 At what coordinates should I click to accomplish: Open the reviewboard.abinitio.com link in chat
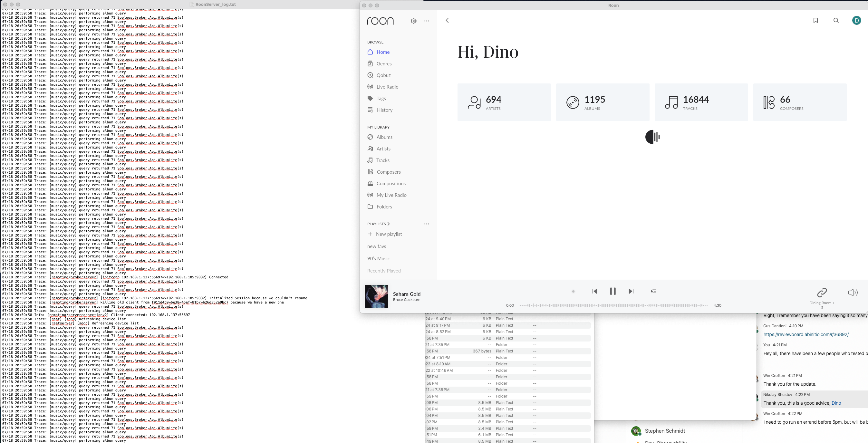[x=806, y=334]
